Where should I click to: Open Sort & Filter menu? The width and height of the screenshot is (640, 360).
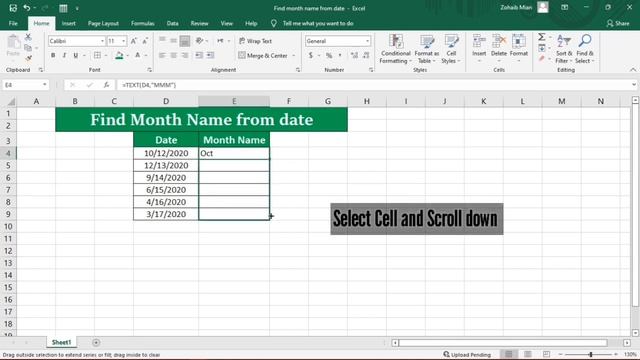tap(564, 49)
